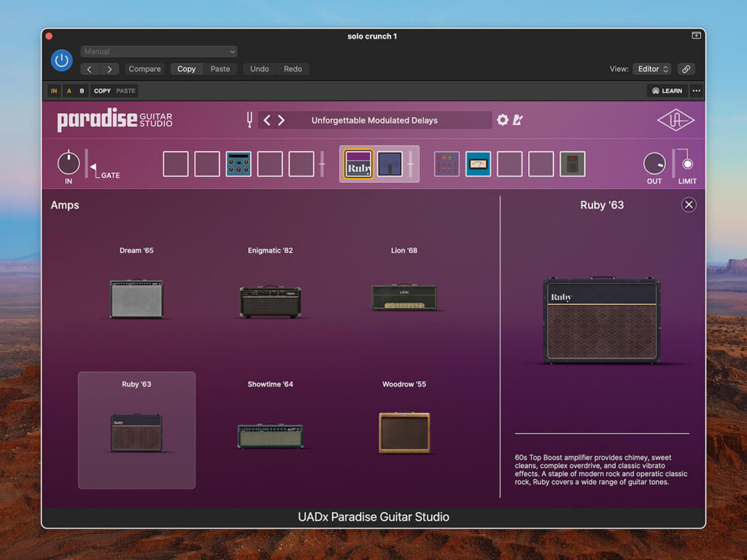
Task: Click the Universal Audio diamond logo
Action: tap(676, 120)
